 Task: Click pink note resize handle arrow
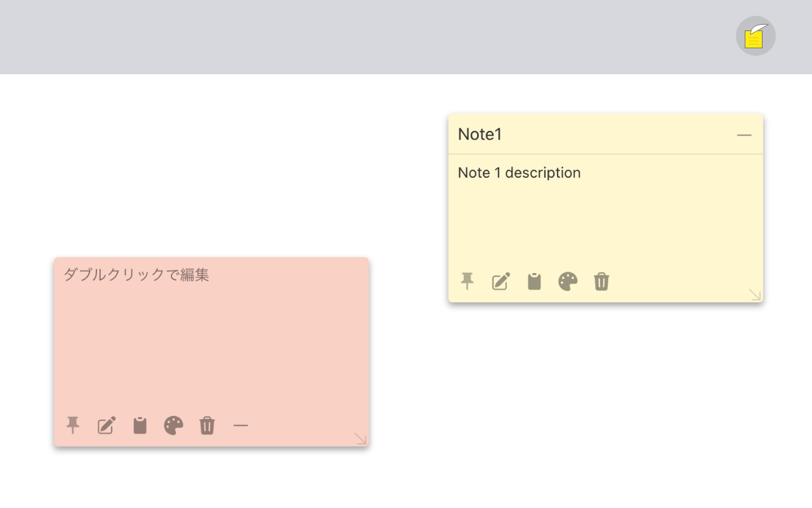point(360,438)
